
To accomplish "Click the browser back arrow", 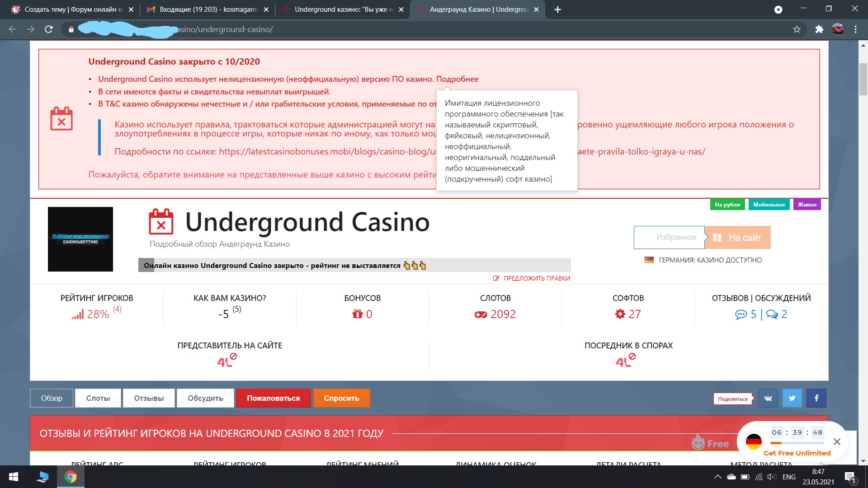I will 12,29.
